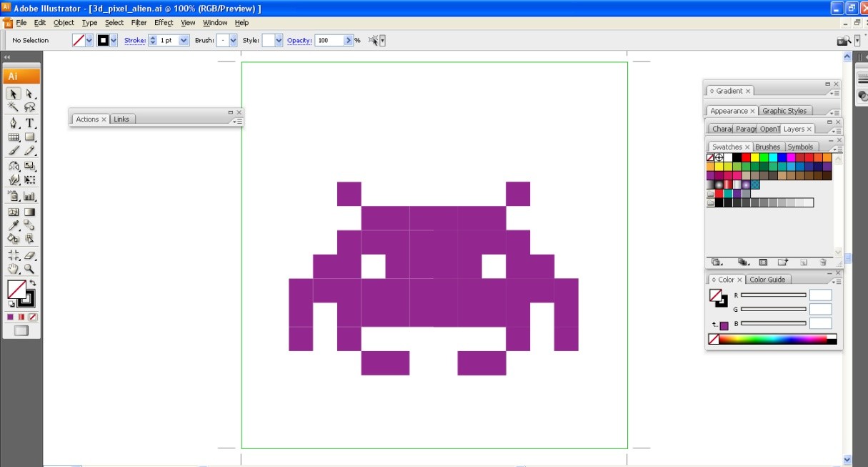This screenshot has width=868, height=467.
Task: Open the Swatch Libraries menu button
Action: click(x=716, y=262)
